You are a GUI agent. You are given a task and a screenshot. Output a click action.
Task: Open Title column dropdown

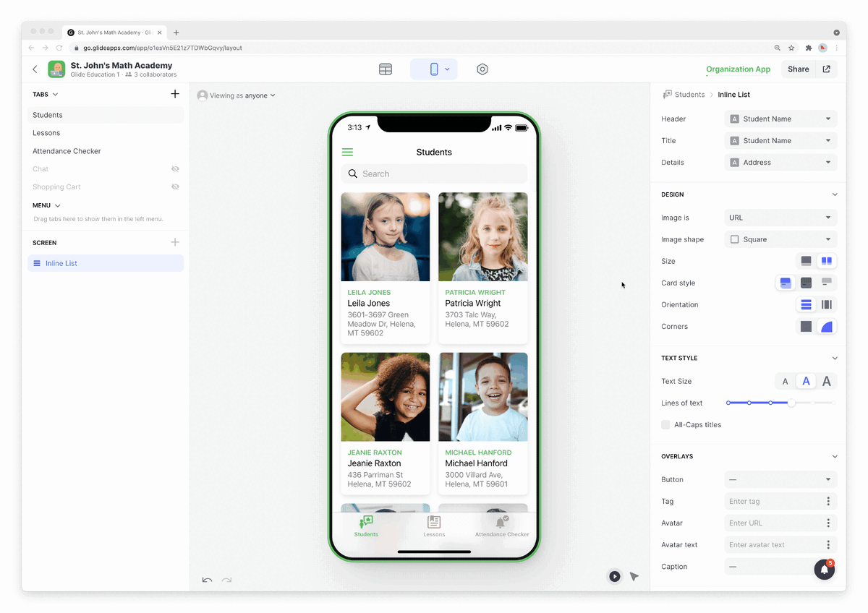780,140
